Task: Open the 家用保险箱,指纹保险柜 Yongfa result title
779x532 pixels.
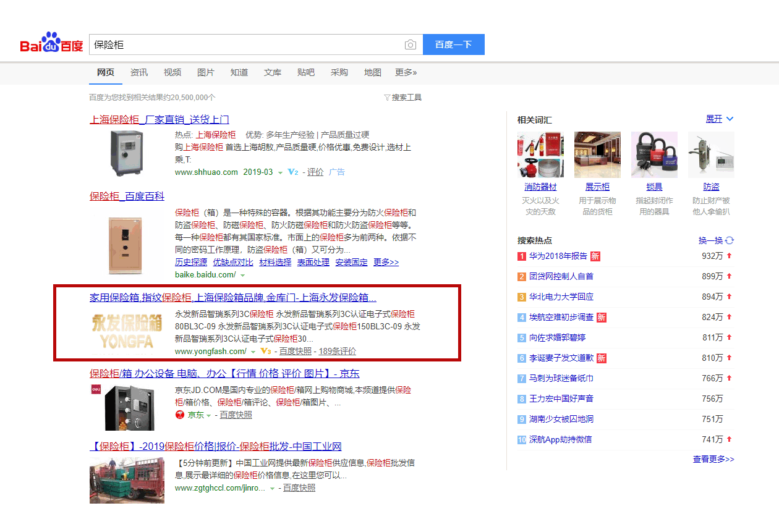Action: (x=233, y=297)
